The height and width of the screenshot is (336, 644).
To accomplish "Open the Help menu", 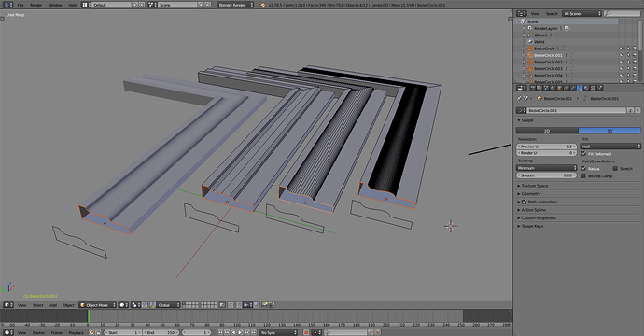I will click(x=73, y=5).
